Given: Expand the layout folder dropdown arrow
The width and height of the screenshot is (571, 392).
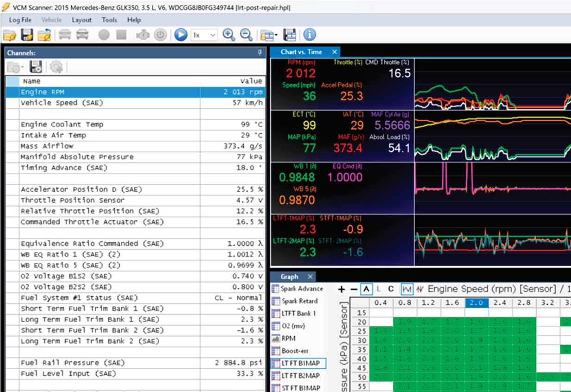Looking at the screenshot, I should [x=276, y=35].
